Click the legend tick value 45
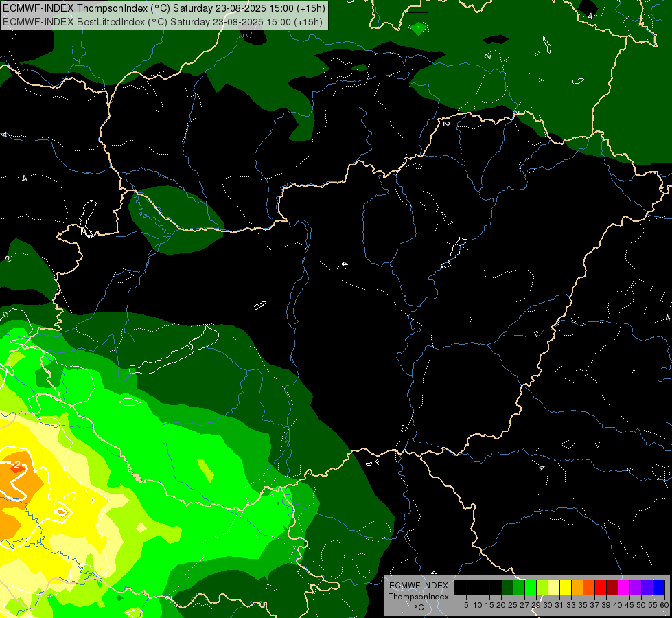Image resolution: width=672 pixels, height=618 pixels. coord(629,605)
